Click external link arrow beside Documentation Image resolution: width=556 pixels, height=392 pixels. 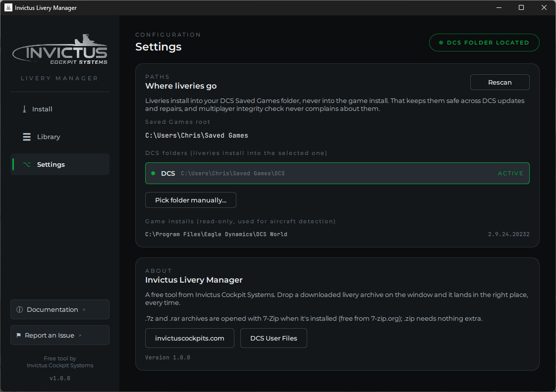coord(84,310)
